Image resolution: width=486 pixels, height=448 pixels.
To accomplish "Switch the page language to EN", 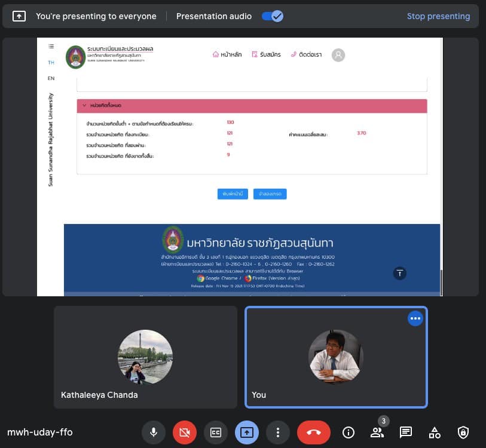I will [51, 78].
